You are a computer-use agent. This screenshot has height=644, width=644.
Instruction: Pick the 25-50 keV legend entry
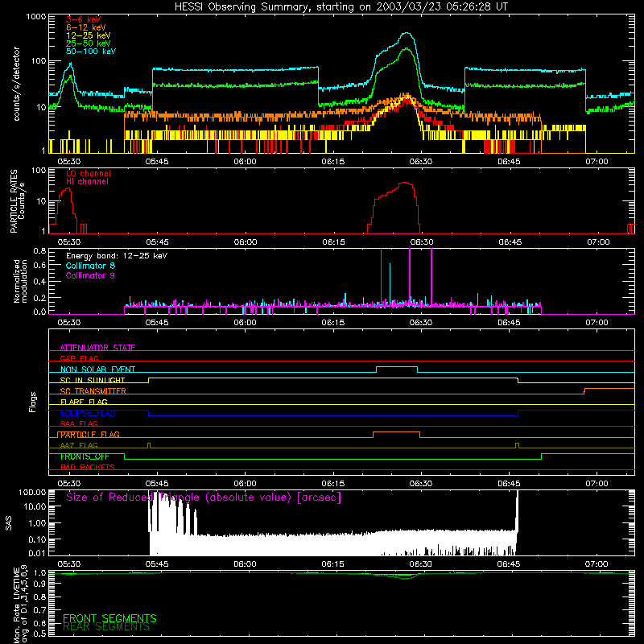[89, 43]
